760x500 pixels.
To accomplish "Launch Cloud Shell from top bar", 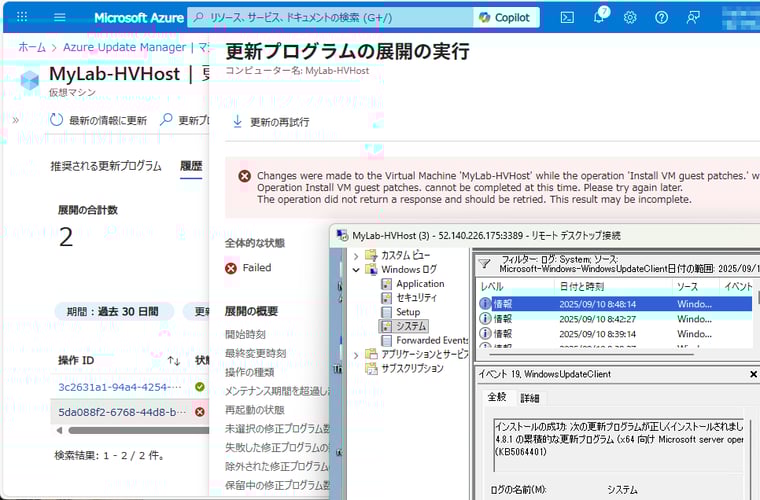I will pyautogui.click(x=567, y=17).
